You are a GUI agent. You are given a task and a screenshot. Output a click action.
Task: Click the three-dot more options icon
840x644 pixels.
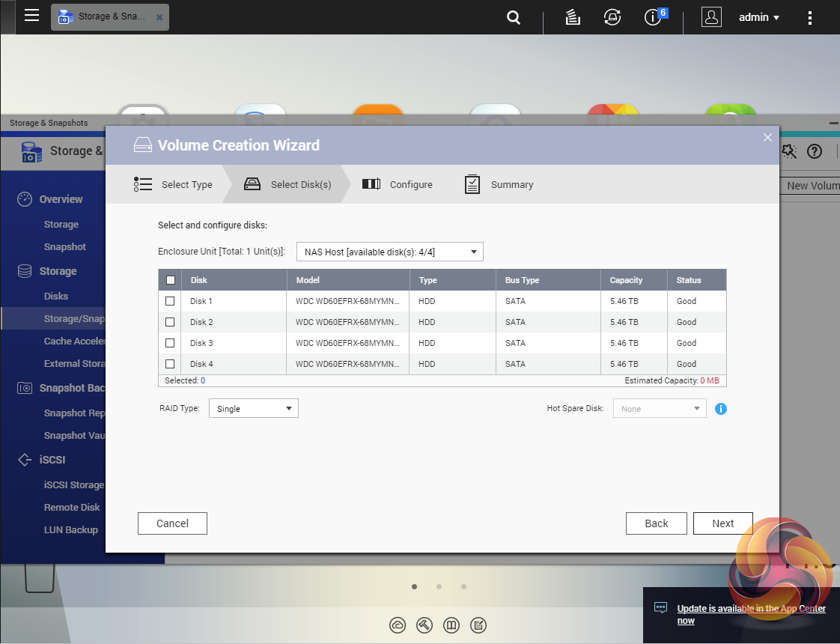(810, 17)
